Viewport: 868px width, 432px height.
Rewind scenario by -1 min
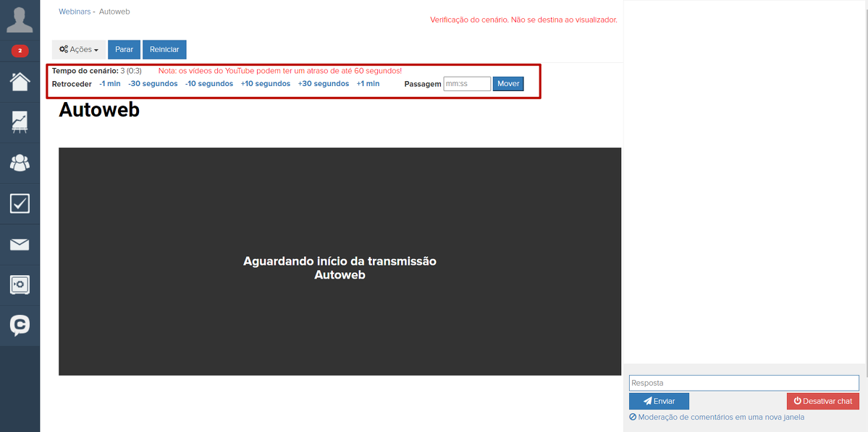110,84
